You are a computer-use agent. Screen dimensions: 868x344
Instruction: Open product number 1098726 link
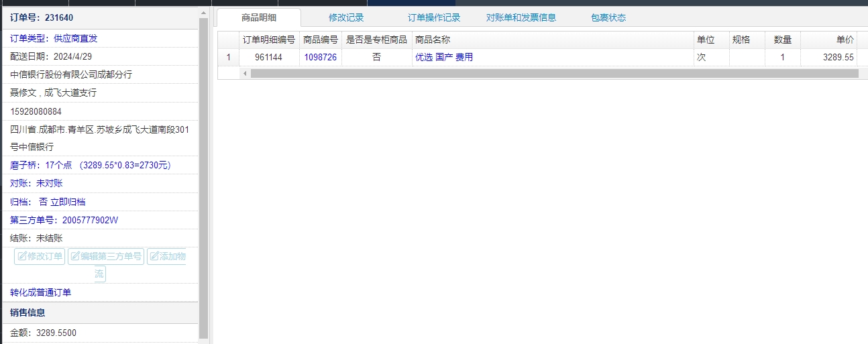pyautogui.click(x=321, y=58)
